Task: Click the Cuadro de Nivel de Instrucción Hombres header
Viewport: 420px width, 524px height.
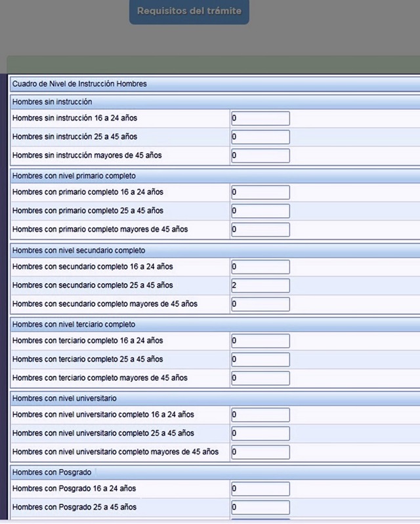Action: [x=79, y=84]
